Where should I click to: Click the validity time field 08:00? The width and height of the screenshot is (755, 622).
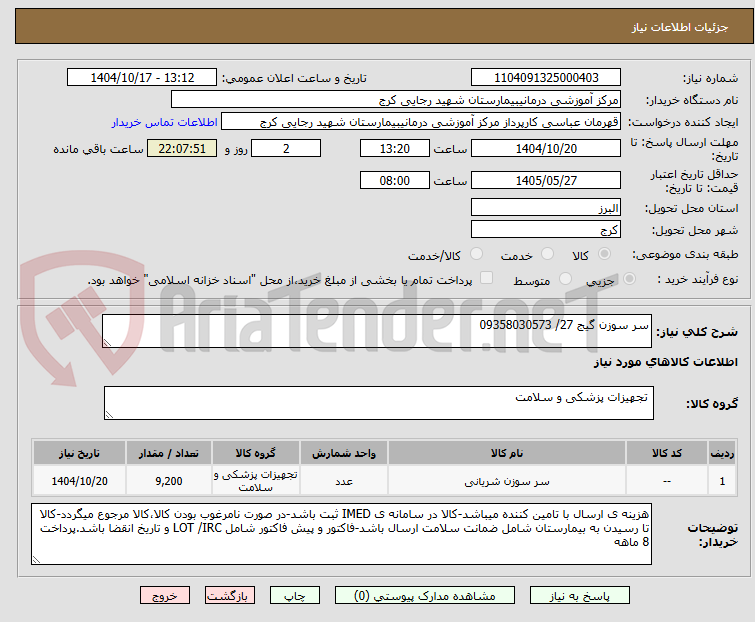395,181
